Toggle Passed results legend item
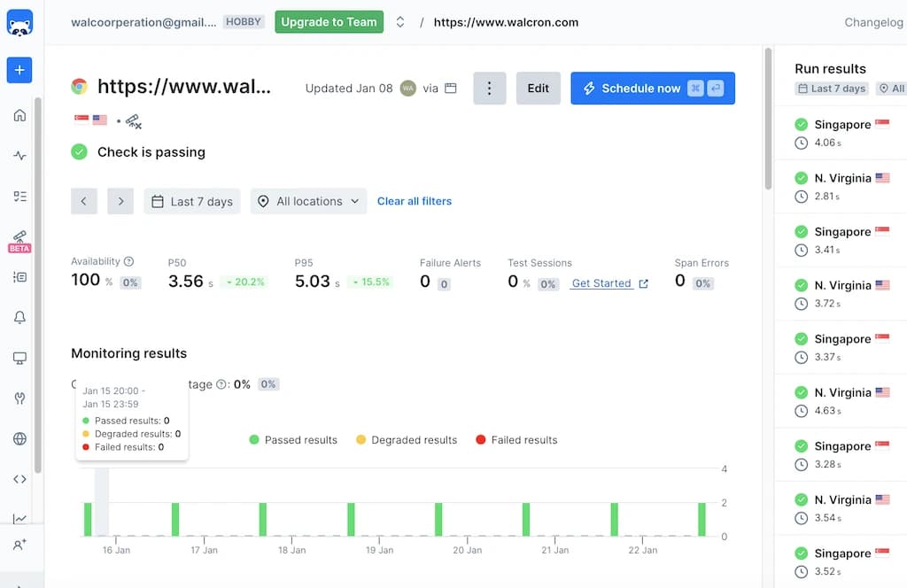 (293, 440)
